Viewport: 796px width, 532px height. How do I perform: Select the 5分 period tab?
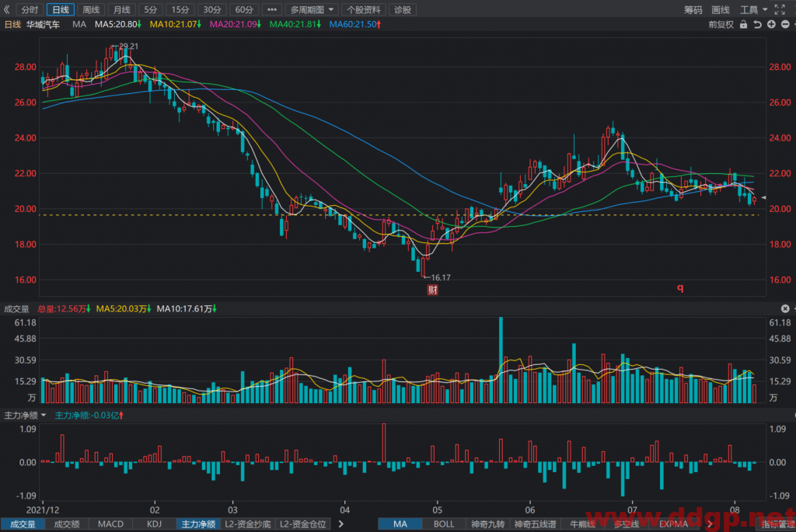tap(150, 9)
